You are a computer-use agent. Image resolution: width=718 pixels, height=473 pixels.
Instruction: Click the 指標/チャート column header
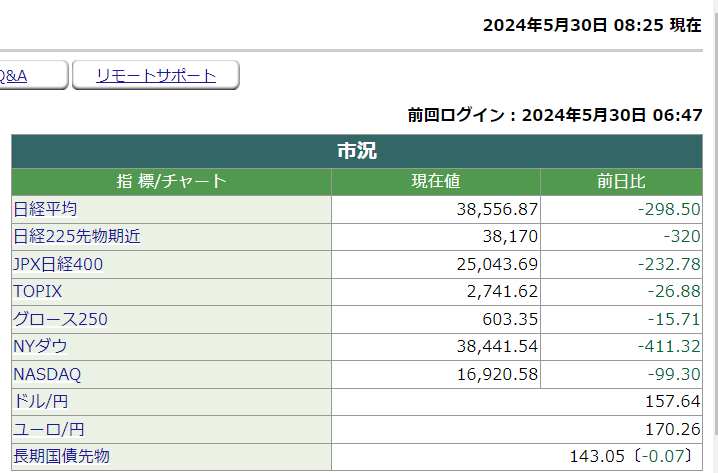171,181
